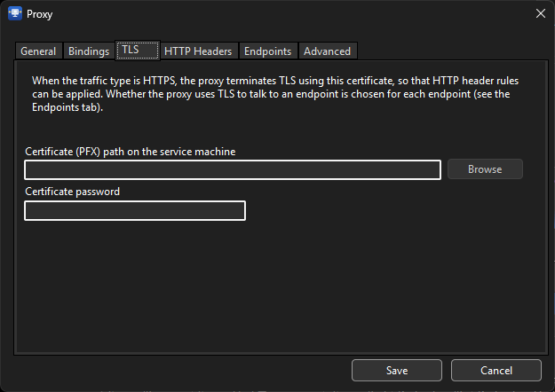Click the Proxy app icon in title bar

15,13
